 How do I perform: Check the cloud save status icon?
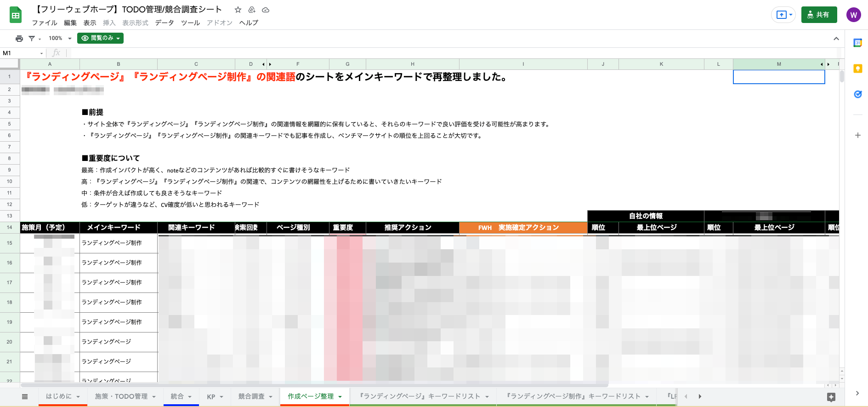266,10
